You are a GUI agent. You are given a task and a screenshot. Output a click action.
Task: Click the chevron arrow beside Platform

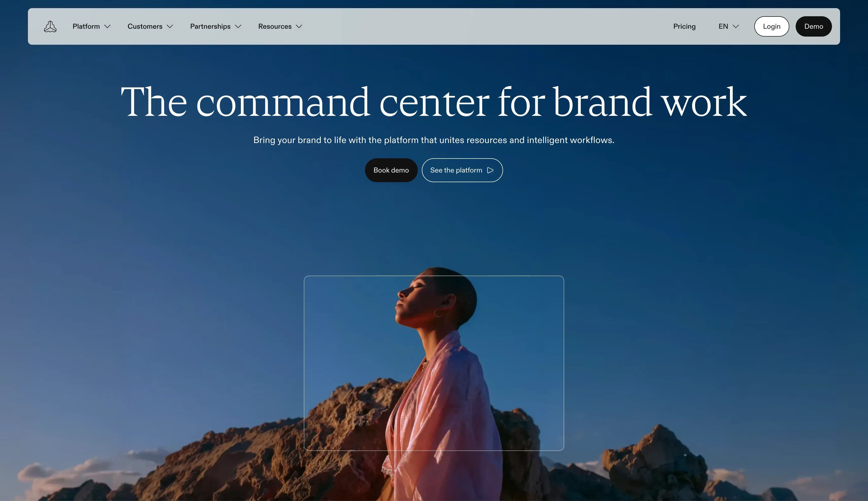pos(107,26)
